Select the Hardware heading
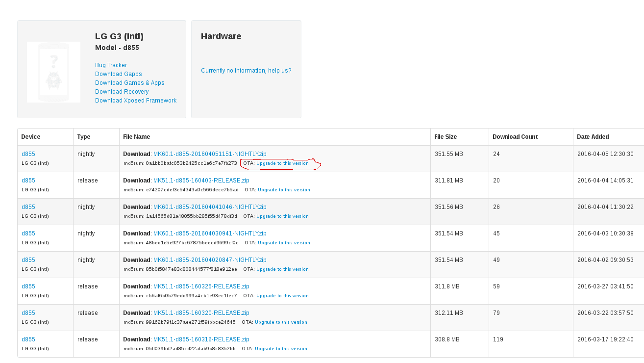The width and height of the screenshot is (644, 363). click(221, 36)
